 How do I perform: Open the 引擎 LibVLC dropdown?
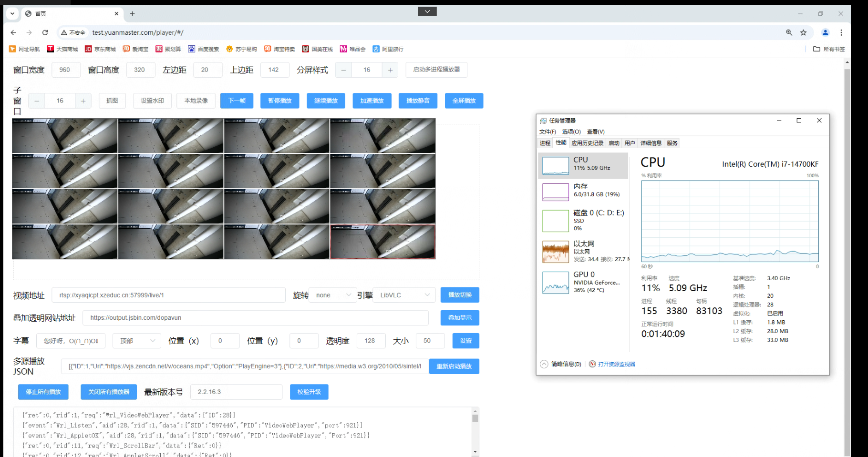[404, 295]
